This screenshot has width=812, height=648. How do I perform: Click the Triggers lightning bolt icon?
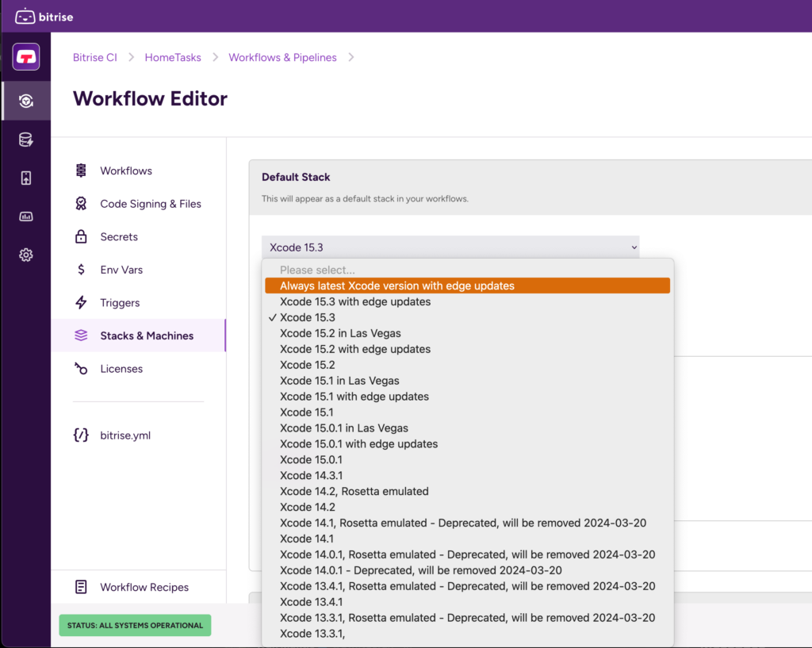[81, 302]
